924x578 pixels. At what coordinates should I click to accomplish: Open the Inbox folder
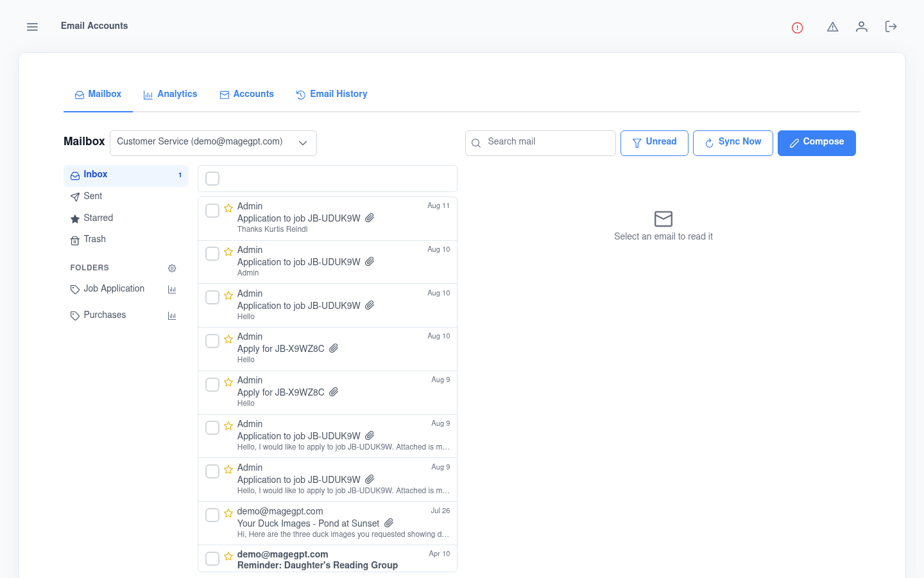click(x=126, y=175)
